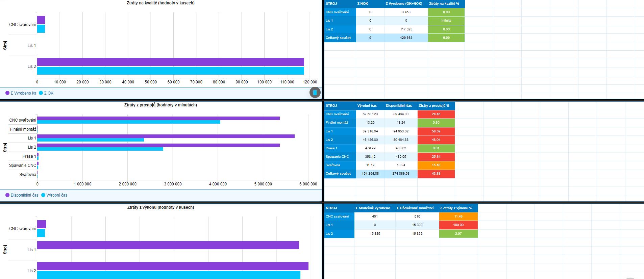Click Ztráty na kvalitě % column header
This screenshot has width=644, height=279.
[x=446, y=4]
